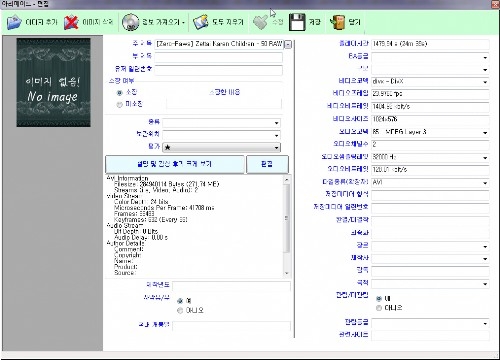This screenshot has width=500, height=360.
Task: Click the AVI info box scrollbar up arrow
Action: click(x=287, y=180)
